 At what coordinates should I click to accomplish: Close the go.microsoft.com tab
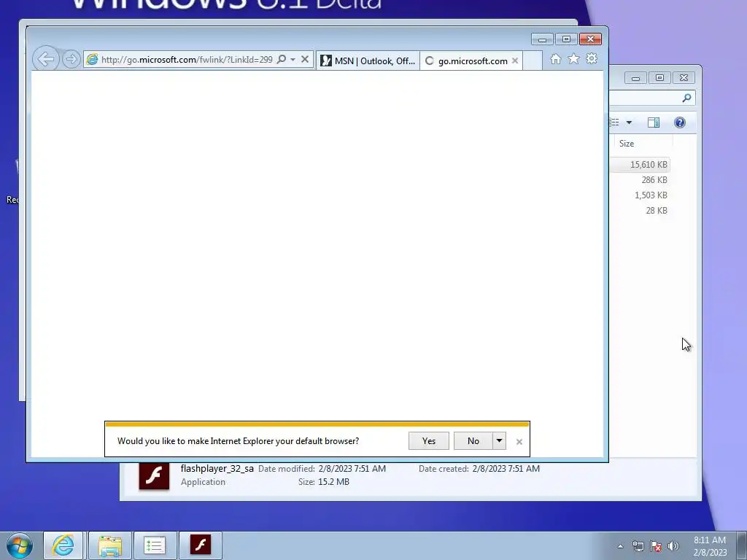(x=515, y=61)
